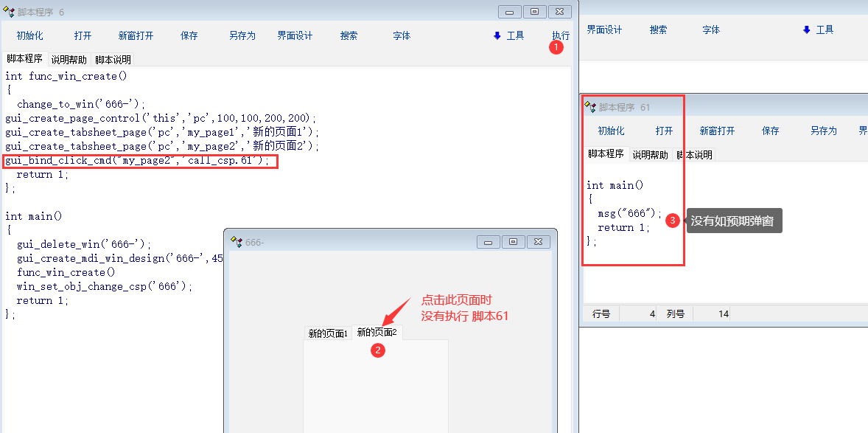The width and height of the screenshot is (868, 433).
Task: Click 另存为 in the script 6 toolbar
Action: [x=242, y=35]
